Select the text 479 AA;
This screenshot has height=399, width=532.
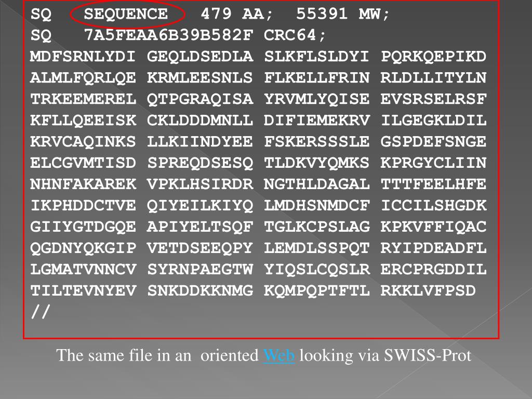237,14
